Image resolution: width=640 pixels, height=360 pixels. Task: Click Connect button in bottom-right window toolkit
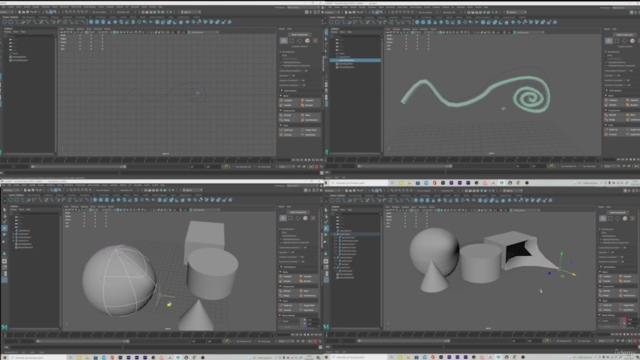[609, 311]
